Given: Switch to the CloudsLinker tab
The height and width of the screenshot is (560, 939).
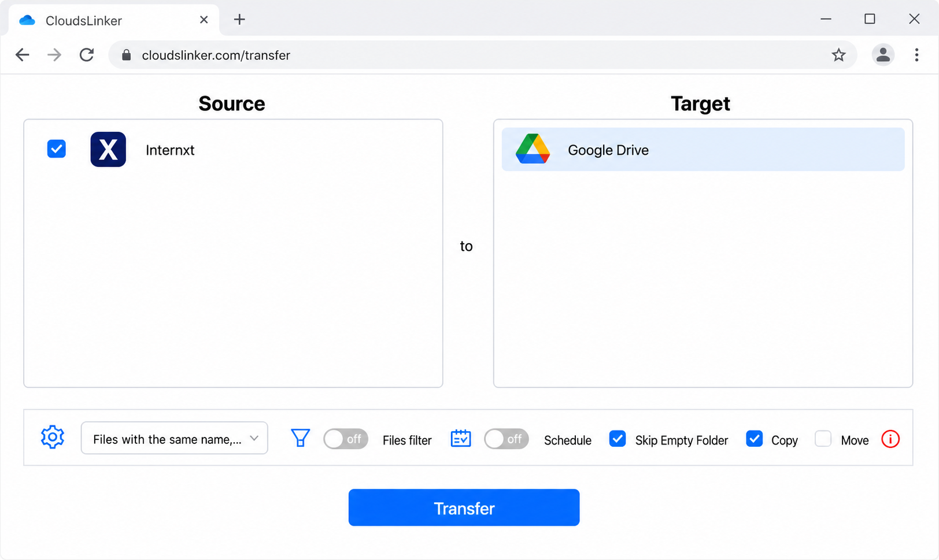Looking at the screenshot, I should [x=114, y=20].
